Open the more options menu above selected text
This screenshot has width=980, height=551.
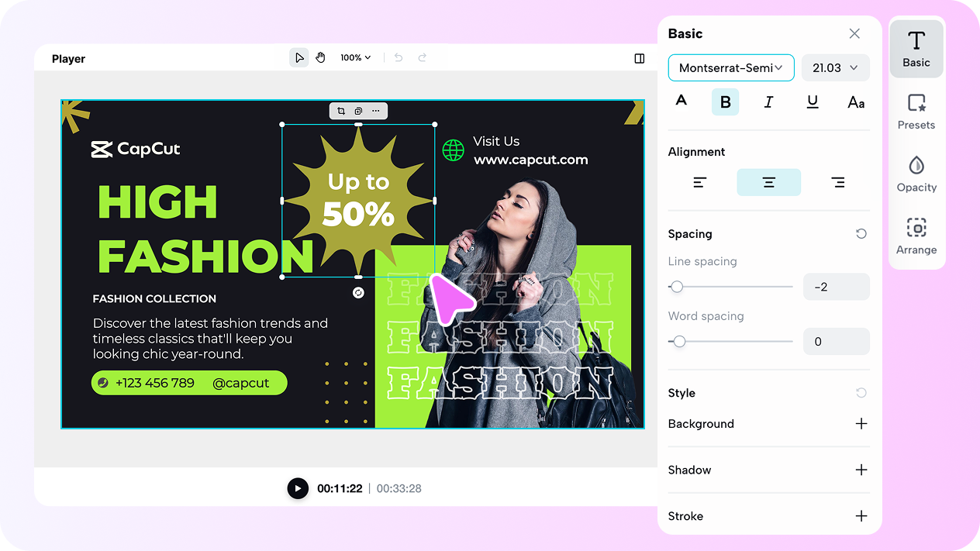375,110
